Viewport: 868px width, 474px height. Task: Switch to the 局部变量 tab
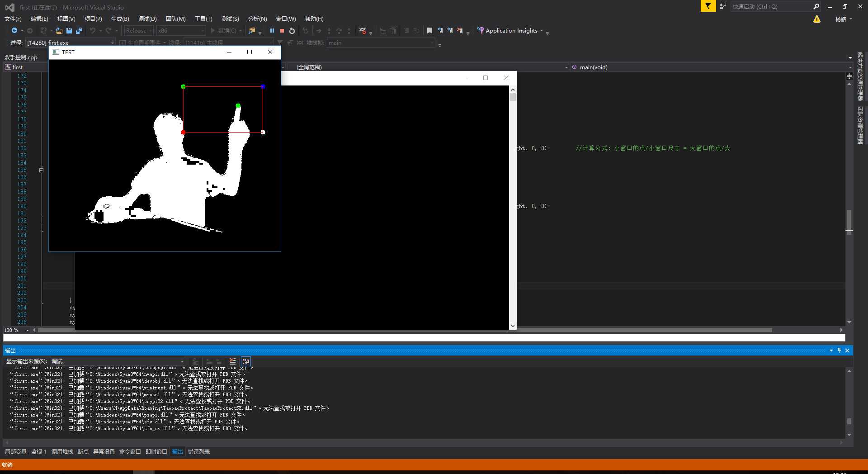(15, 452)
